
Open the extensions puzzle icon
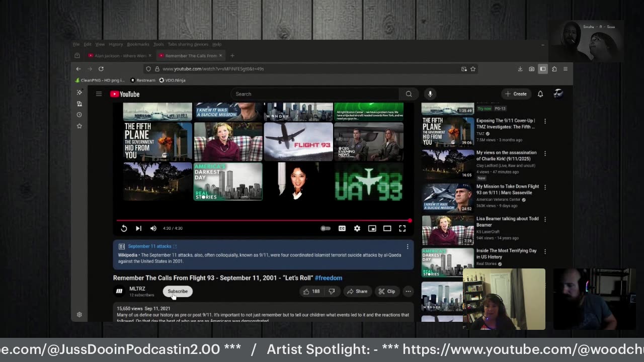(x=554, y=69)
